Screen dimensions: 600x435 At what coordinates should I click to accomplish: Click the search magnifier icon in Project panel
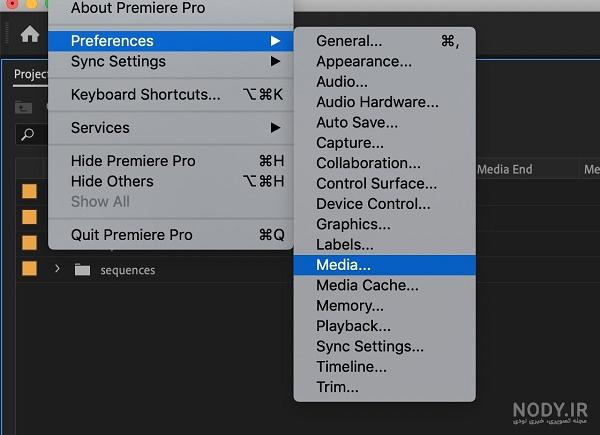click(28, 134)
